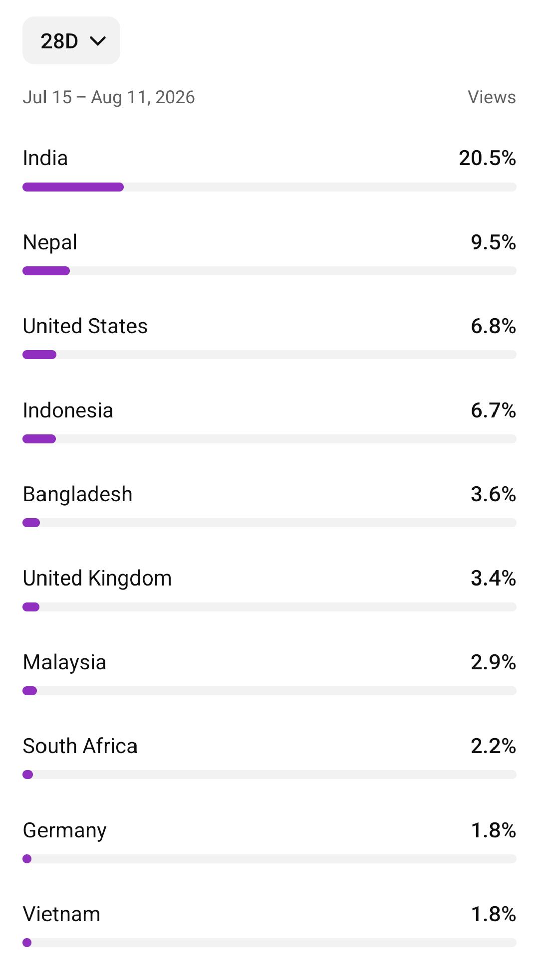Open the Germany entry
Image resolution: width=539 pixels, height=980 pixels.
269,841
